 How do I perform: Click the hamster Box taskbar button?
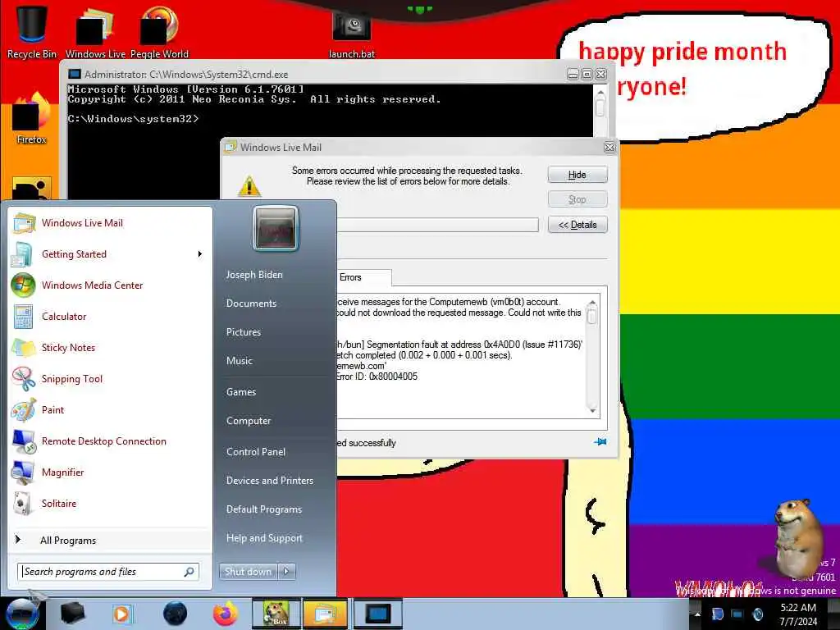[x=276, y=614]
